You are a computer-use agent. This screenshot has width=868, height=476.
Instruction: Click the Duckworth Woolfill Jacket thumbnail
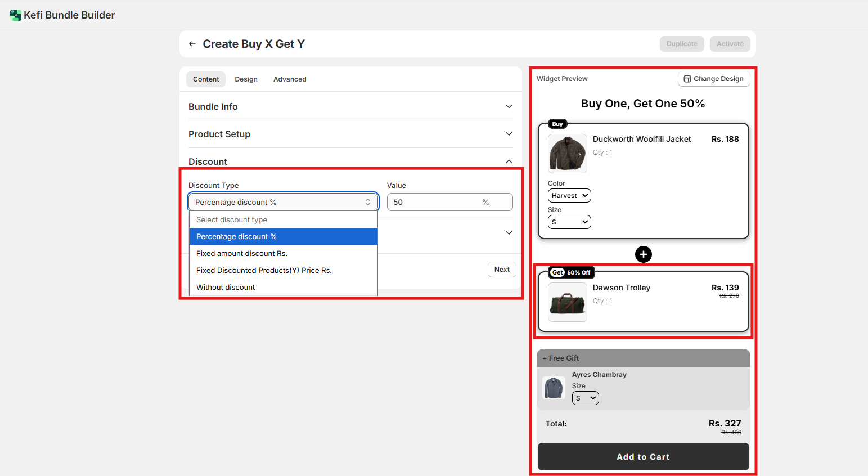point(567,154)
